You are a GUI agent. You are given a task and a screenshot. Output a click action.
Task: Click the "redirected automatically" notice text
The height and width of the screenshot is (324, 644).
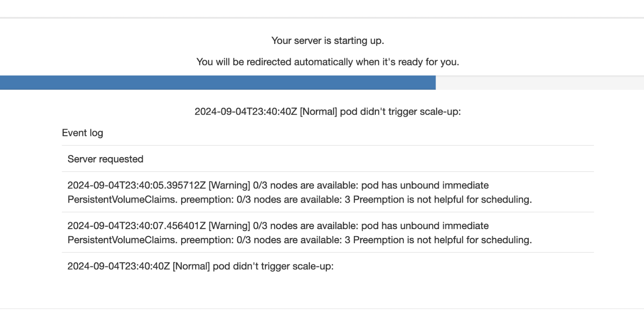click(x=327, y=62)
